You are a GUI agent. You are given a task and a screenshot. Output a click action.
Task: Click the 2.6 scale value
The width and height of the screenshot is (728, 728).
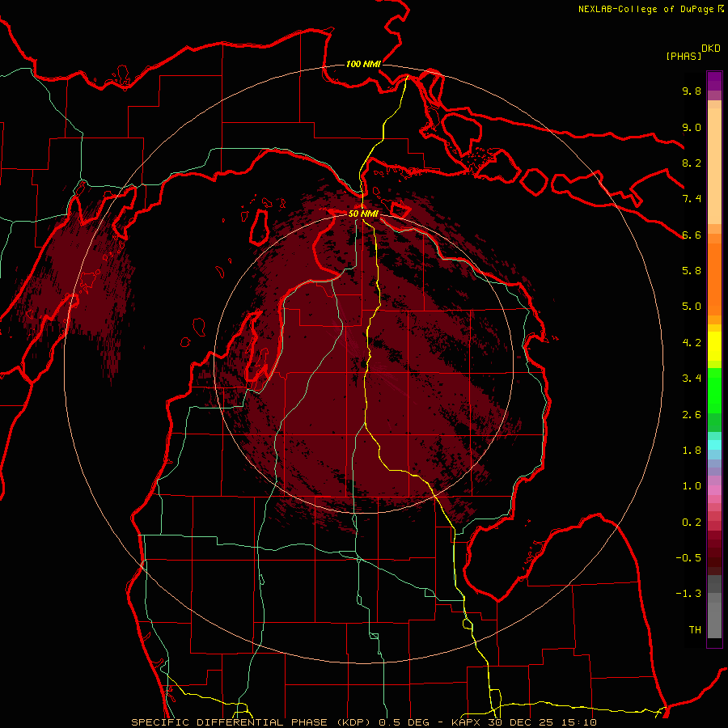pos(692,415)
